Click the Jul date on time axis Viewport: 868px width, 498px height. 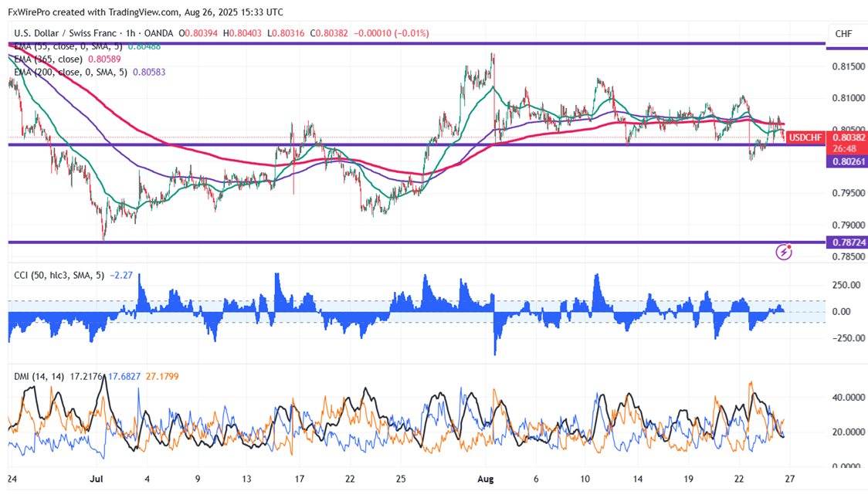(97, 479)
